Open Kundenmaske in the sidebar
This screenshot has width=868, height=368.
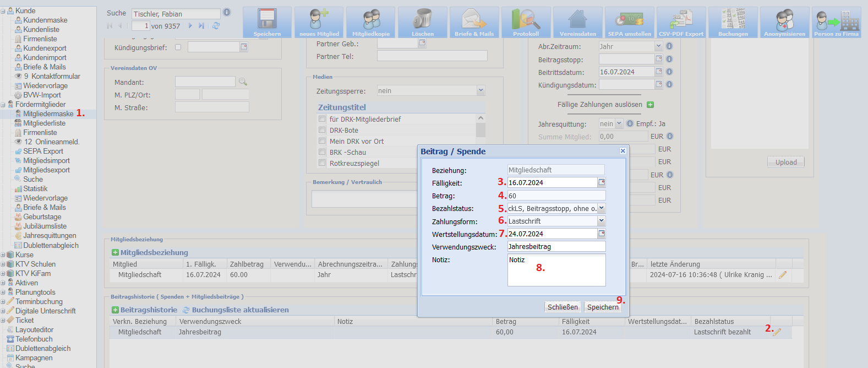[x=45, y=20]
